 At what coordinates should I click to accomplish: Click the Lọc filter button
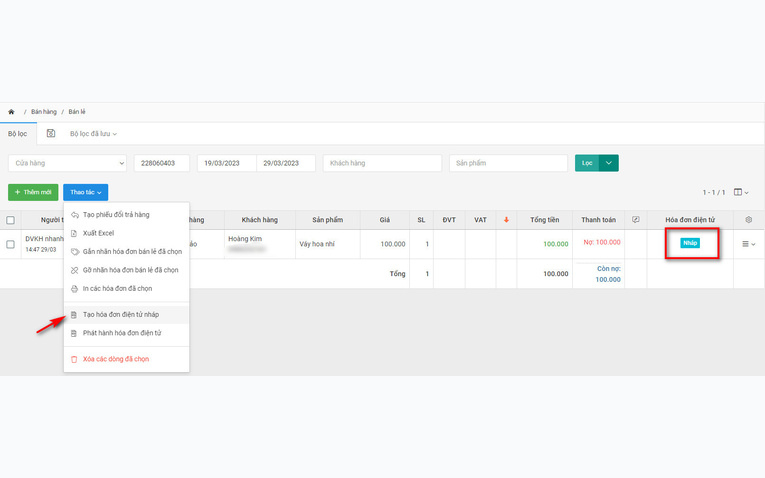click(x=587, y=163)
